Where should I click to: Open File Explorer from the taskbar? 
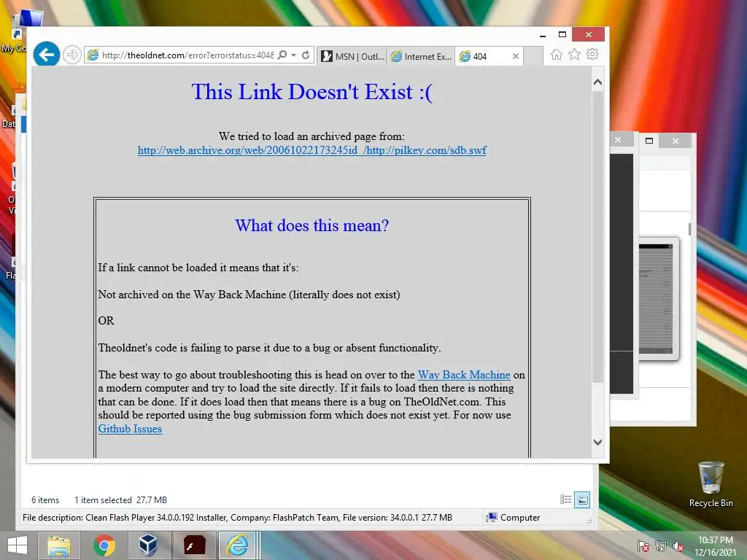(58, 545)
